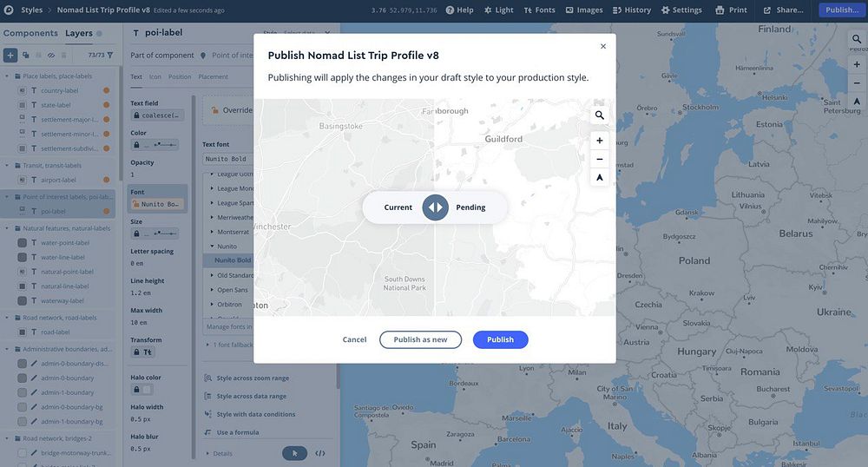The image size is (868, 467).
Task: Click Use a formula
Action: pyautogui.click(x=232, y=432)
